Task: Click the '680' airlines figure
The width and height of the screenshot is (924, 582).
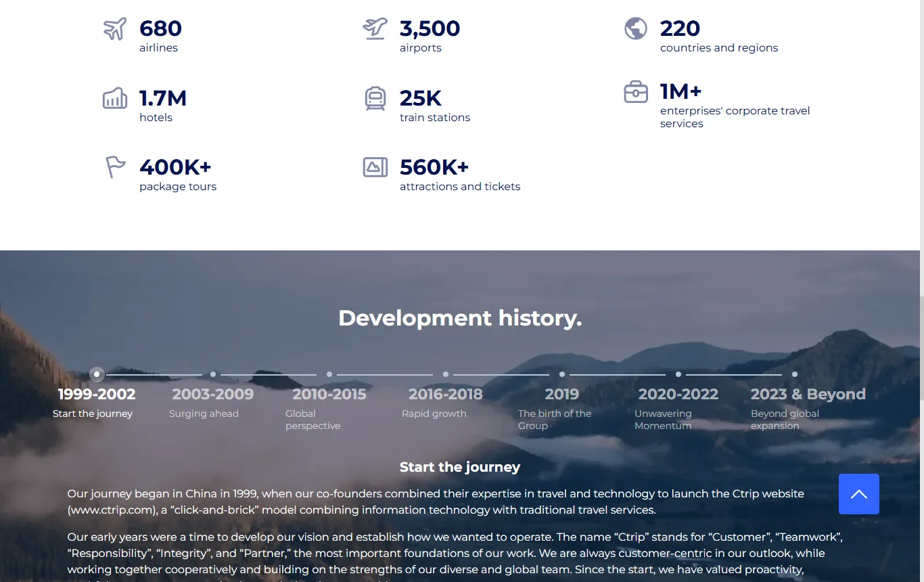Action: tap(160, 28)
